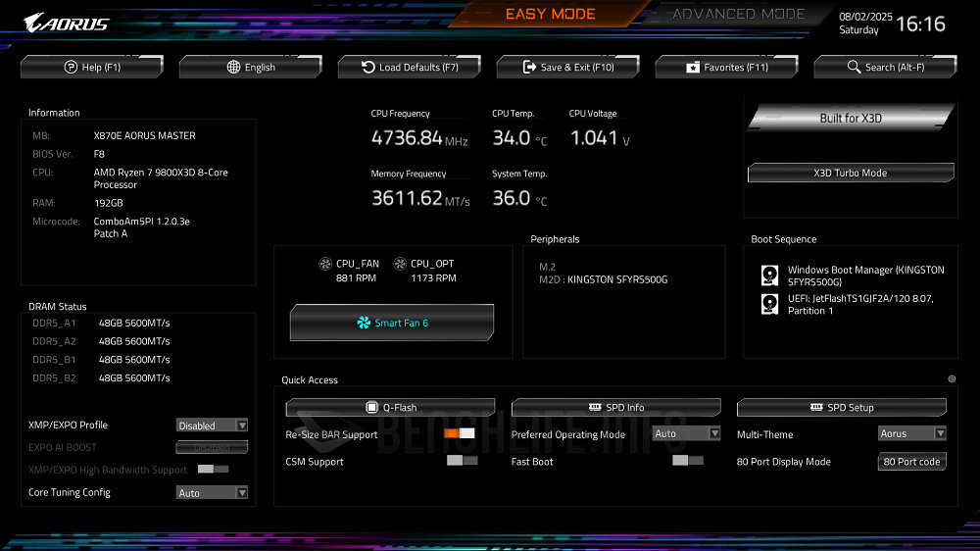Screen dimensions: 980x551
Task: Click the CPU_FAN fan icon
Action: point(325,264)
